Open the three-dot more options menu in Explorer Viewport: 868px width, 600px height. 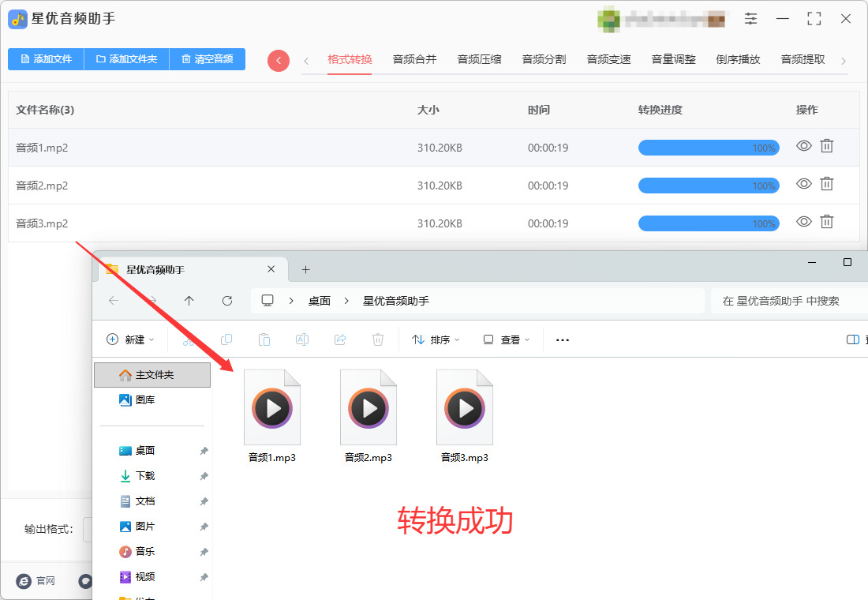563,339
